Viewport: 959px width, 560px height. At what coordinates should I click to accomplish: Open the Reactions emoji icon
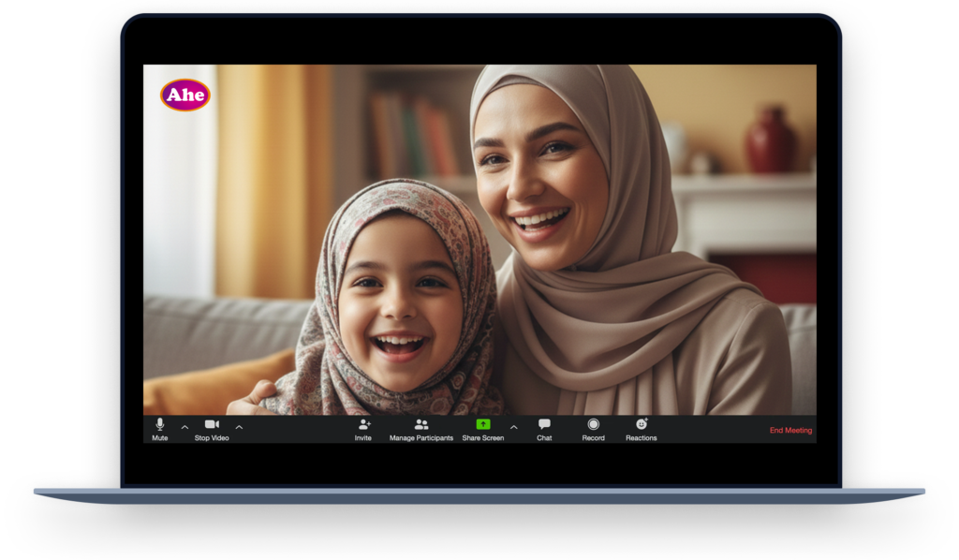click(642, 424)
